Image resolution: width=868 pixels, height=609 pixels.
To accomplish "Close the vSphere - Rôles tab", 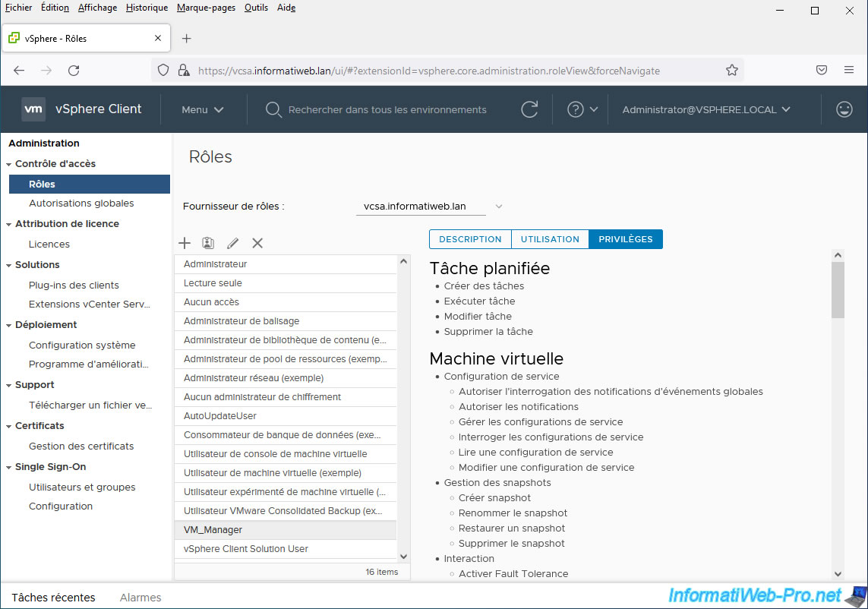I will click(158, 38).
